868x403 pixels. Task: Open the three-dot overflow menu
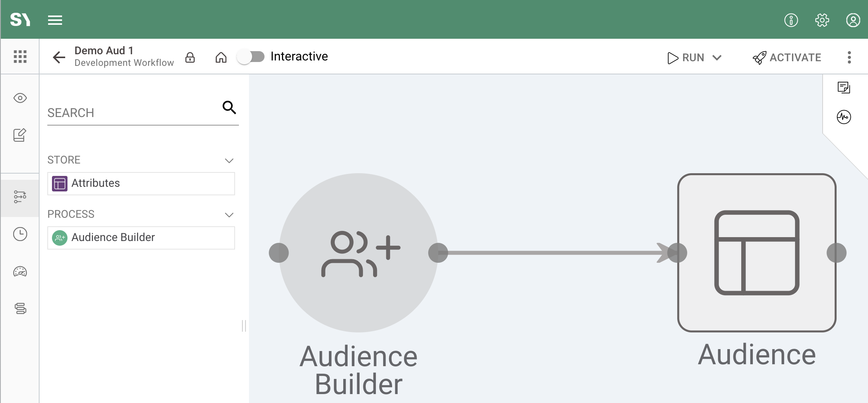849,57
